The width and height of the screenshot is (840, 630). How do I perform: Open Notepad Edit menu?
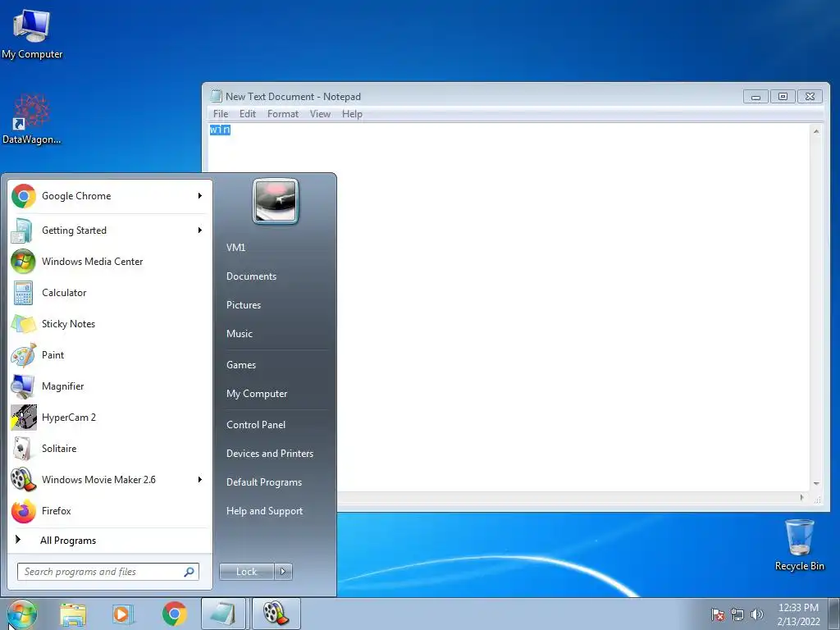tap(247, 113)
